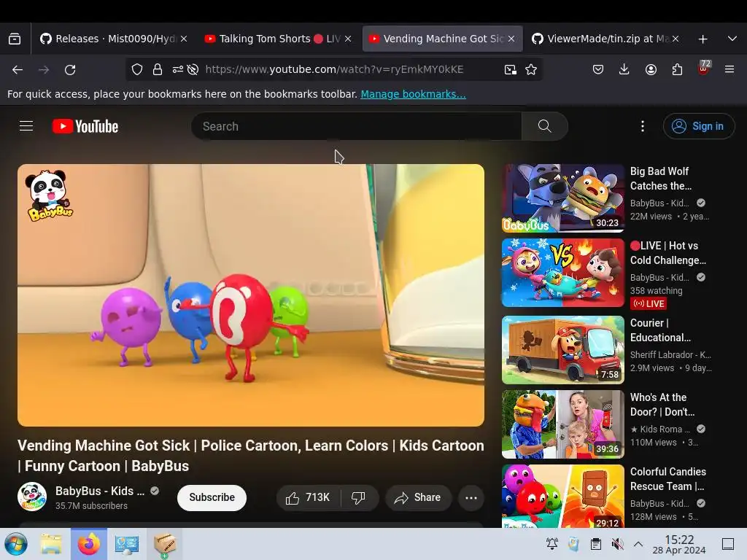Click Courier | Educational video title
This screenshot has width=747, height=560.
[660, 330]
